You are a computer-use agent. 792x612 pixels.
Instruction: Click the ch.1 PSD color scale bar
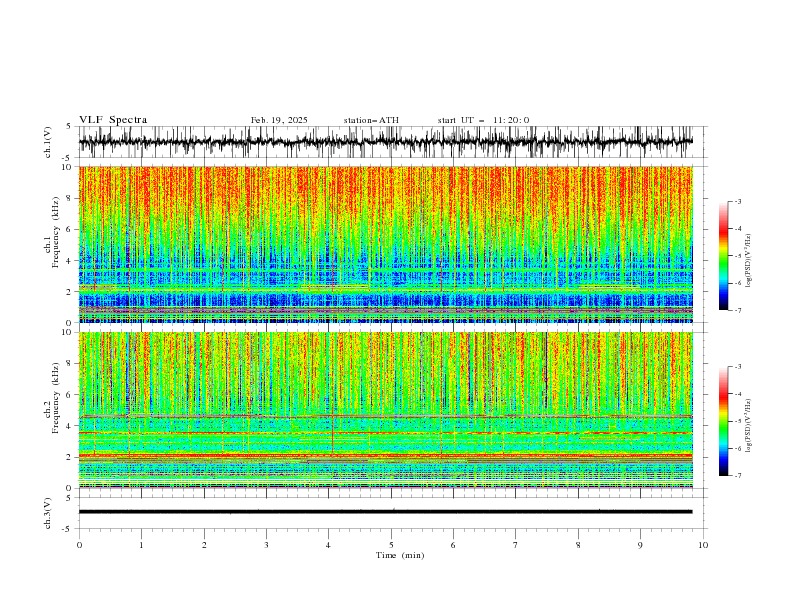coord(723,256)
